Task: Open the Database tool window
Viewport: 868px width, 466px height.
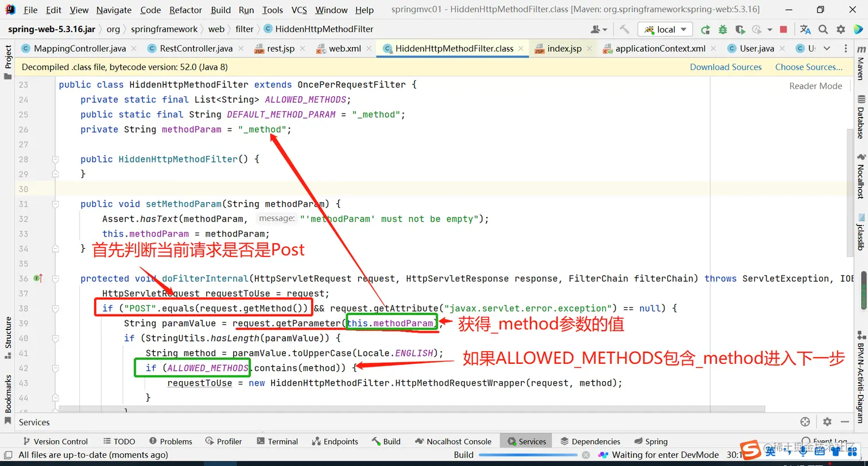Action: click(861, 117)
